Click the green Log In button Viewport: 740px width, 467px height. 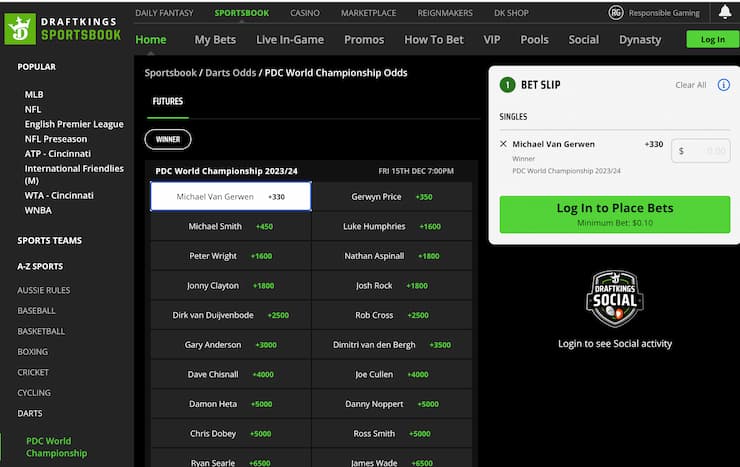tap(713, 40)
